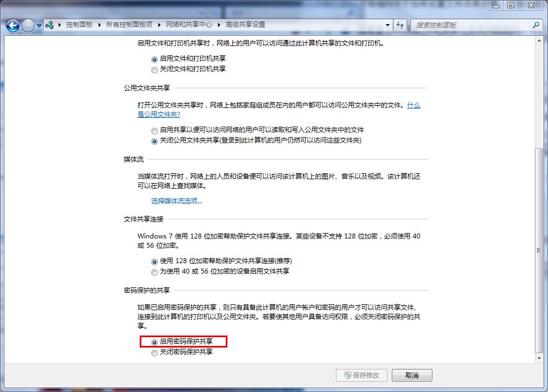
Task: Enable 启用密码保护共享 option
Action: [154, 342]
